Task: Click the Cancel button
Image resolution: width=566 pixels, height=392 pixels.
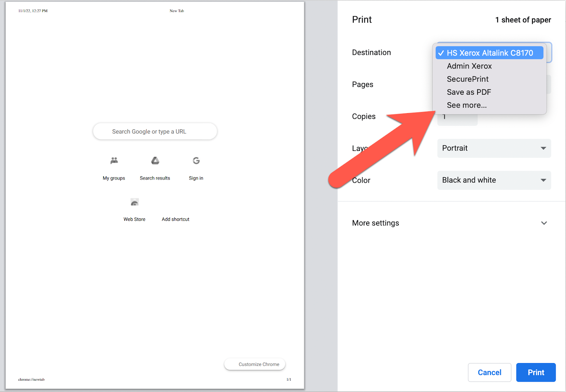Action: pyautogui.click(x=490, y=373)
